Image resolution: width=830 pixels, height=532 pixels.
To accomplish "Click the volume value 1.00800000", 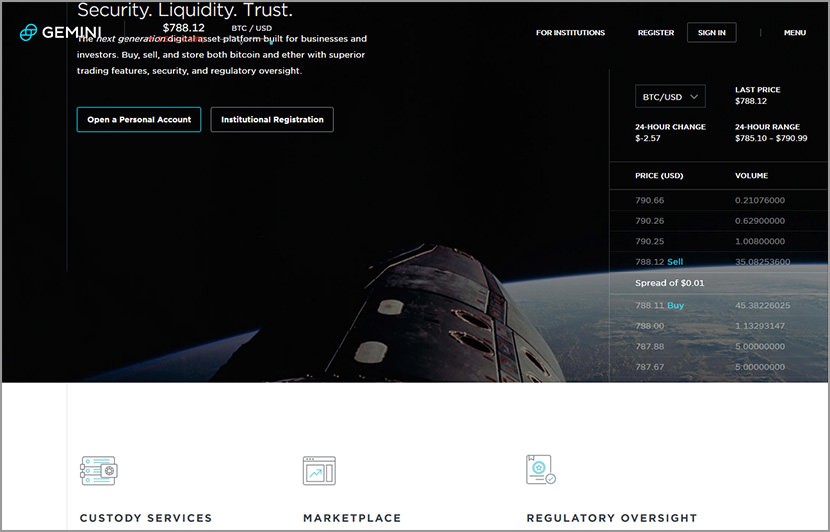I will (x=760, y=241).
